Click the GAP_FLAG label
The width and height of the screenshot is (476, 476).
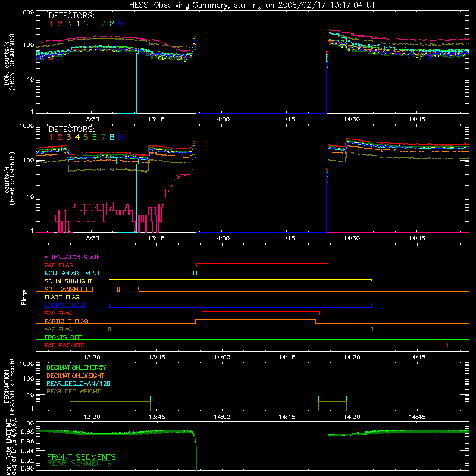[x=58, y=265]
